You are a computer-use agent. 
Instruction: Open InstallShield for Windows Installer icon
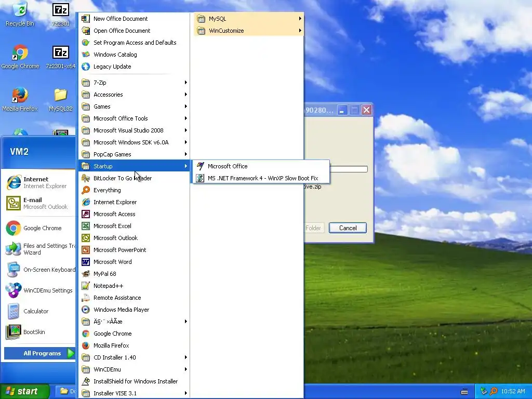pos(86,381)
